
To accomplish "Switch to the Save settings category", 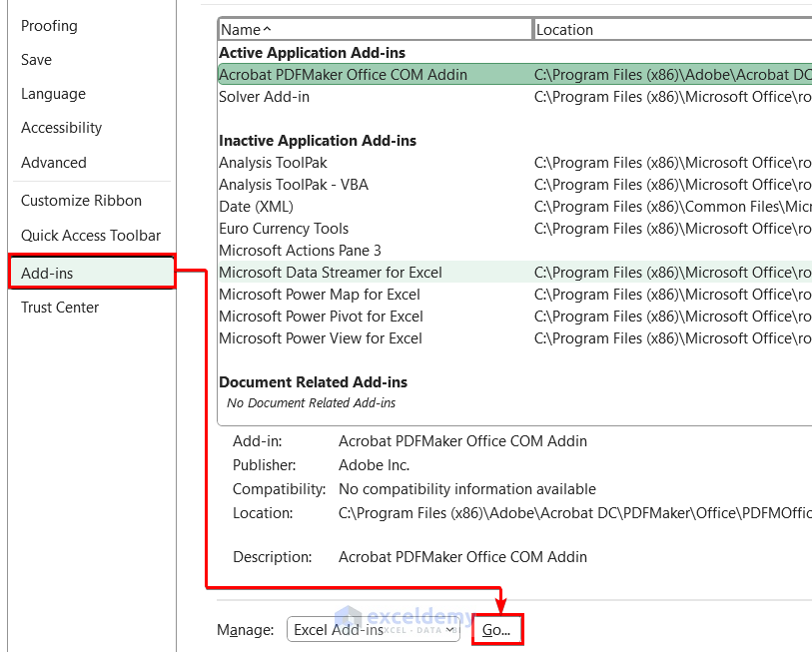I will click(37, 60).
